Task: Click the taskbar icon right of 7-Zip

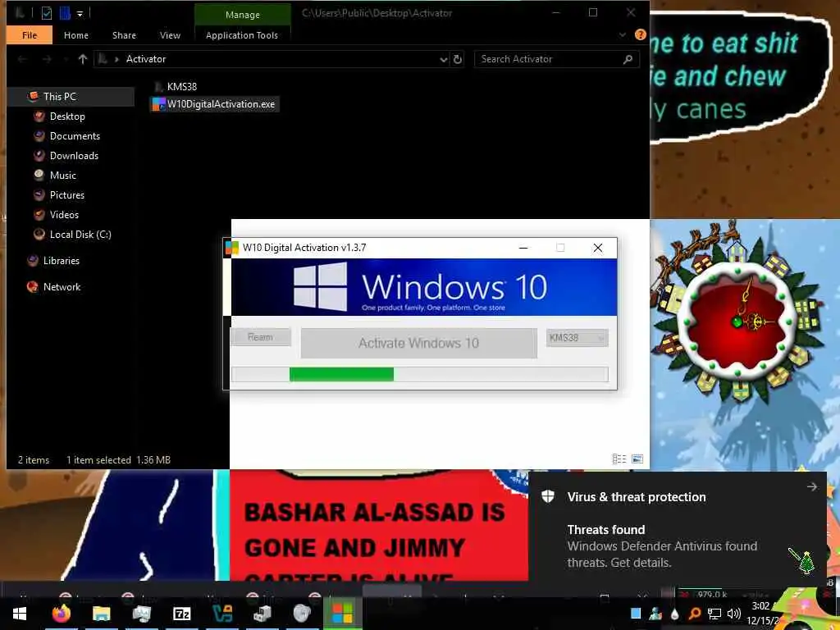Action: pyautogui.click(x=221, y=614)
